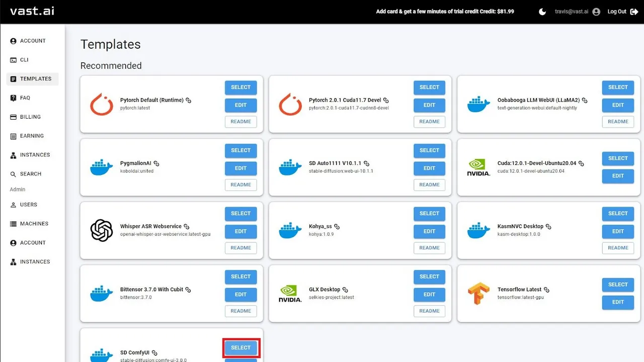The image size is (644, 362).
Task: Open CLI in the sidebar
Action: (33, 60)
